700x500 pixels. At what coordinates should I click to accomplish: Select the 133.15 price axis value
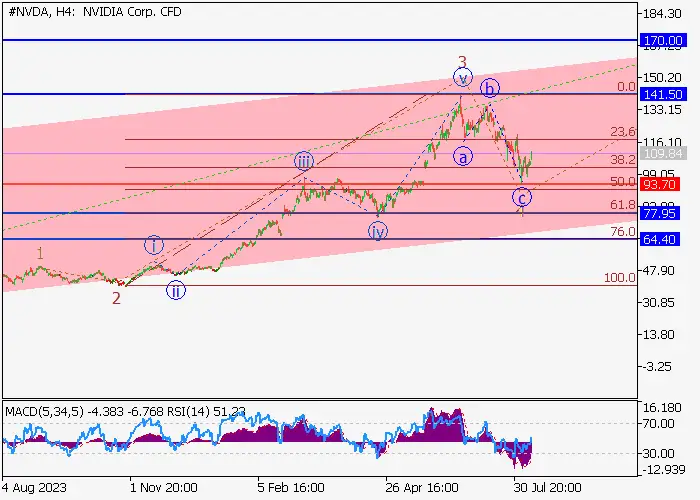point(662,110)
